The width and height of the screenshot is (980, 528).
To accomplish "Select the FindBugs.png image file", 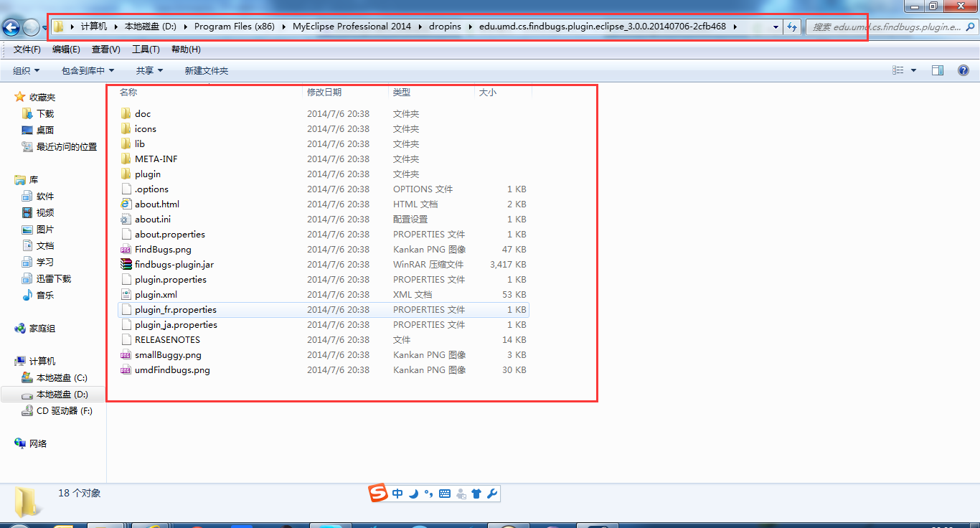I will pyautogui.click(x=163, y=250).
